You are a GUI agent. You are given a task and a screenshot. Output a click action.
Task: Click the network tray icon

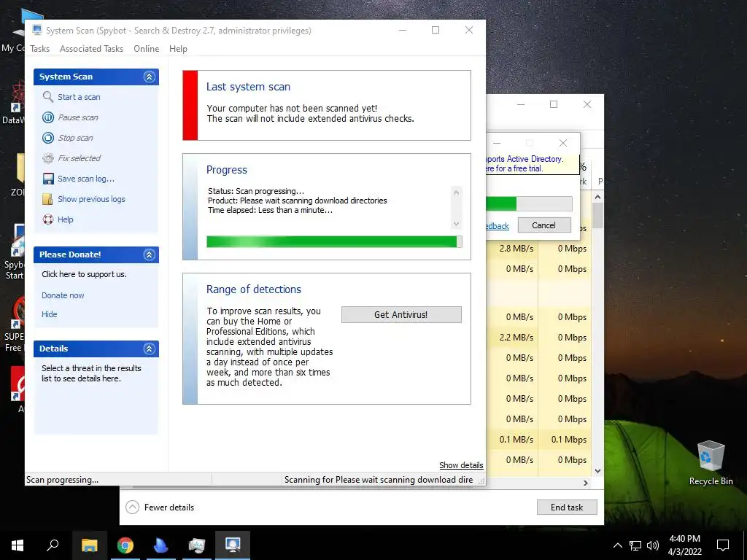coord(635,545)
